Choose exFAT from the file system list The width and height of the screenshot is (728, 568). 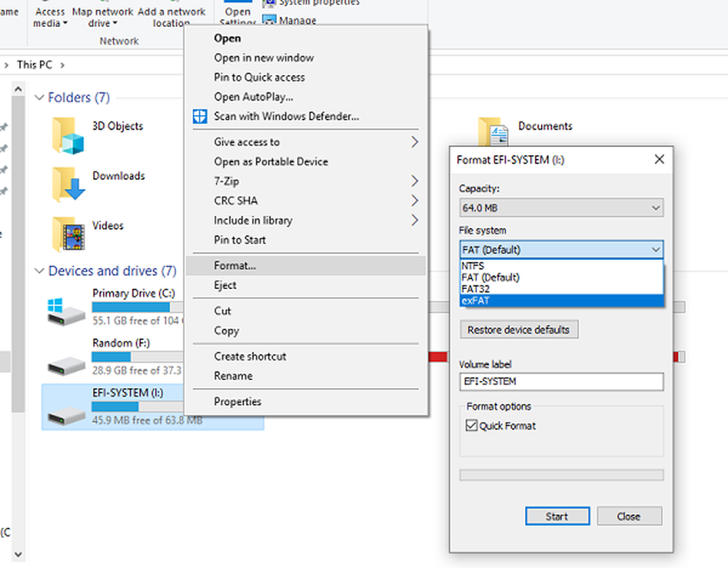561,301
